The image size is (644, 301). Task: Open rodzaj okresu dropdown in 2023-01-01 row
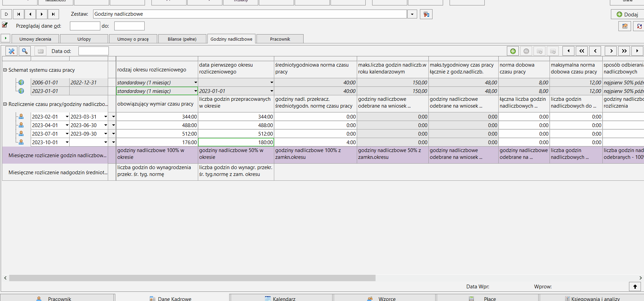click(x=195, y=91)
